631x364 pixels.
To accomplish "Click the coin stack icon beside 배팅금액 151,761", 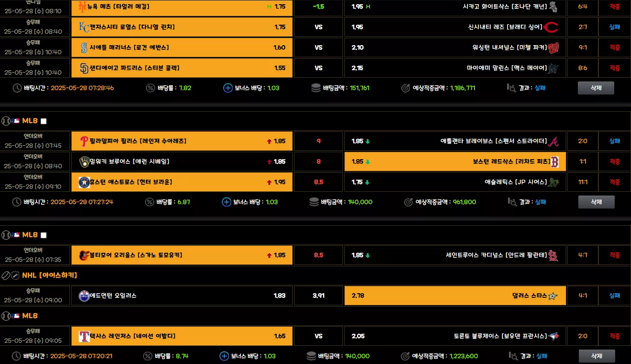I will [316, 88].
